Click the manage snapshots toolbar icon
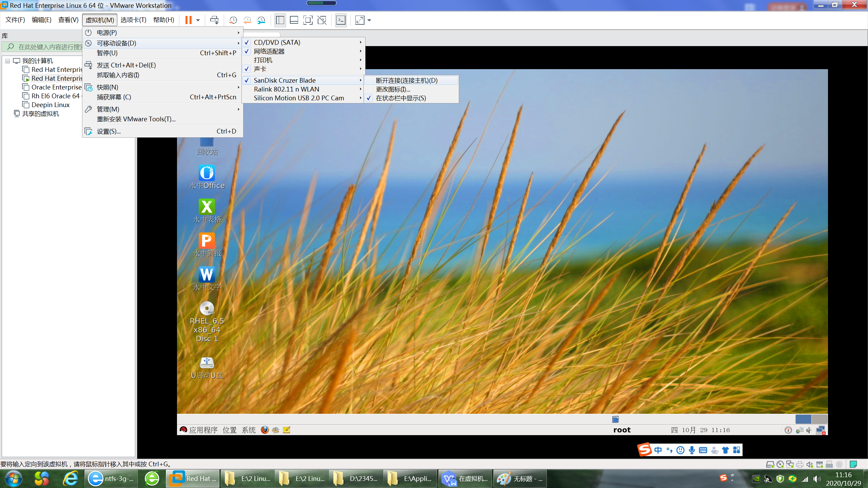 pos(261,20)
